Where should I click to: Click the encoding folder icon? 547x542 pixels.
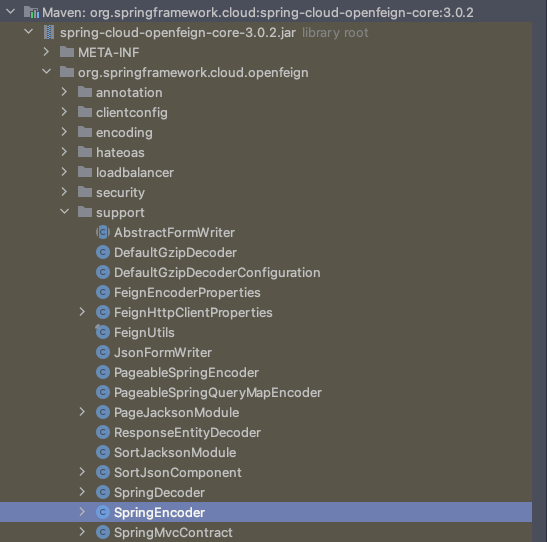85,132
